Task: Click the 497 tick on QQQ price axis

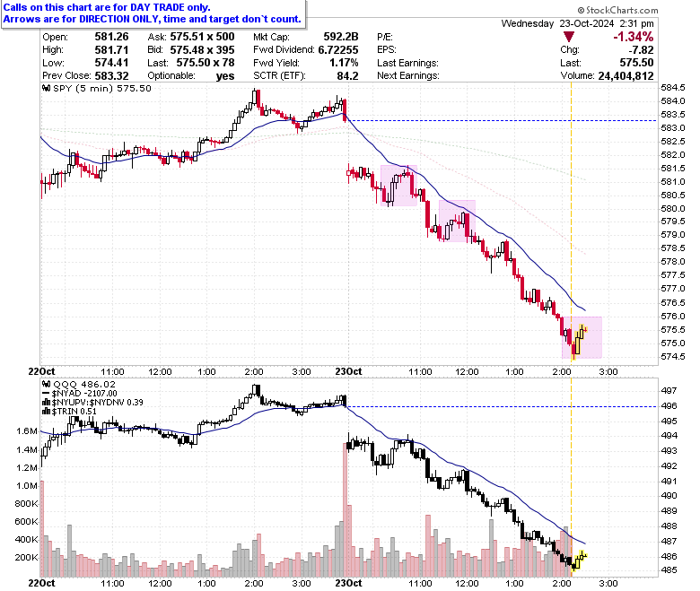Action: coord(669,390)
